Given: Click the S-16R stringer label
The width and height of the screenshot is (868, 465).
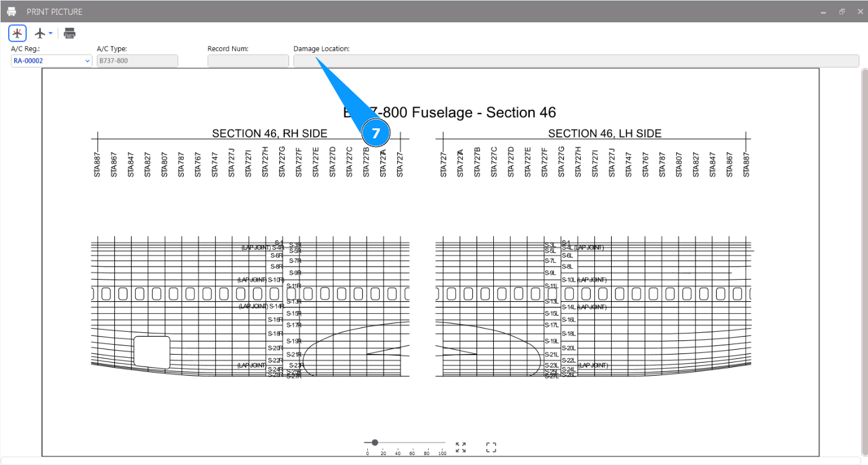Looking at the screenshot, I should 275,320.
